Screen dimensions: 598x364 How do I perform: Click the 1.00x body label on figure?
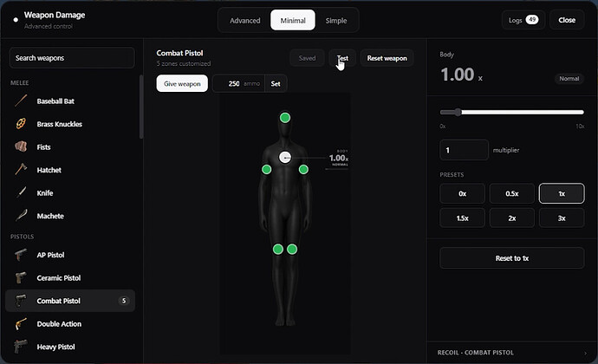339,158
